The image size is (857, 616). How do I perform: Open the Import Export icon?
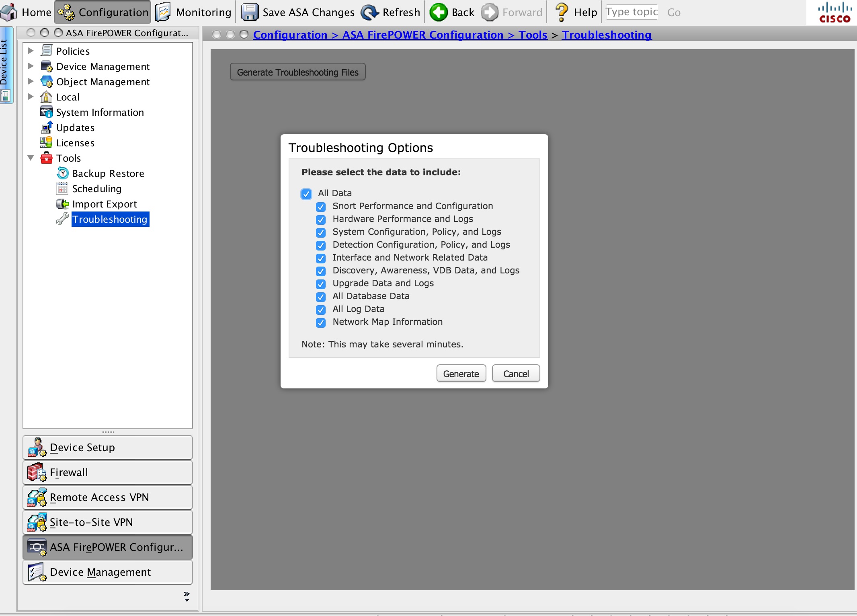63,204
